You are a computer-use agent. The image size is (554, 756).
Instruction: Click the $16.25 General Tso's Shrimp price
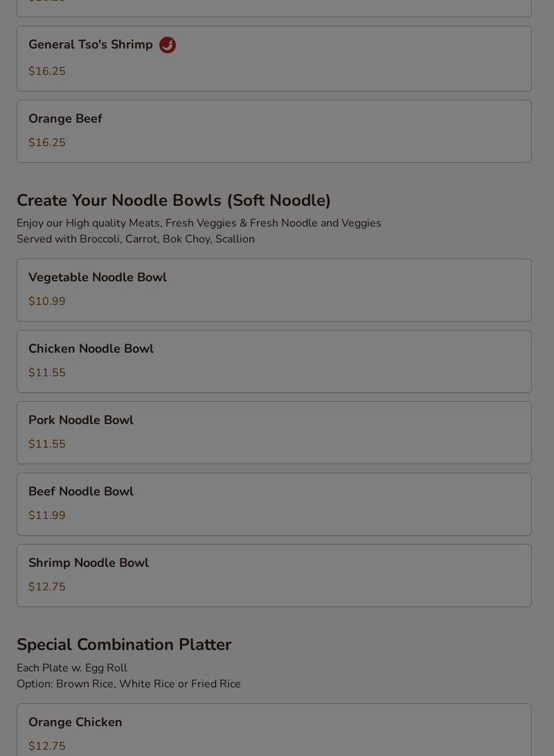click(x=46, y=71)
